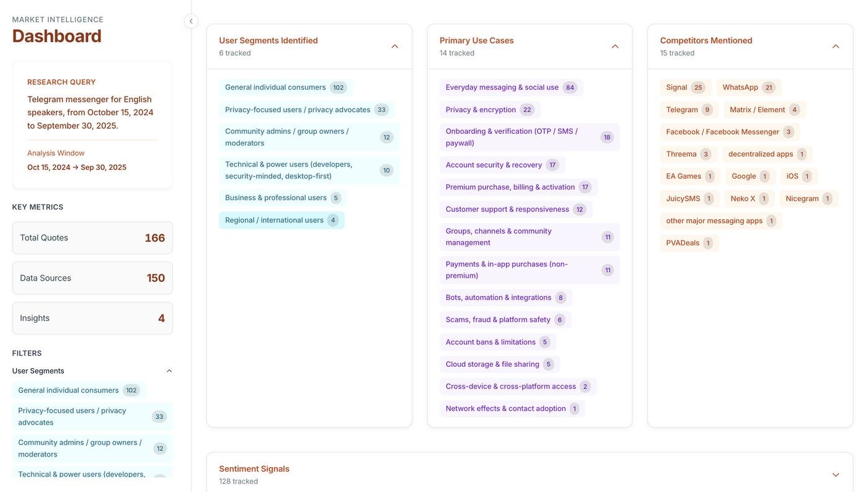Click the Matrix / Element competitor tag
868x492 pixels.
click(763, 110)
